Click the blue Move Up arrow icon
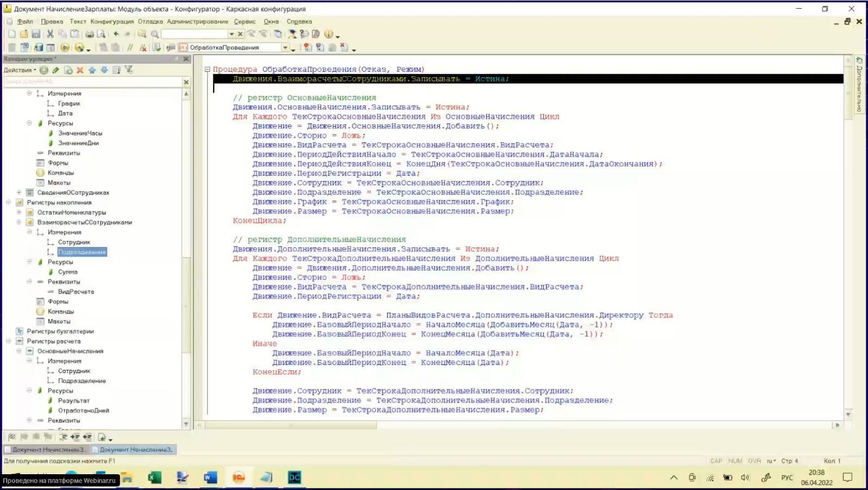This screenshot has width=868, height=490. pyautogui.click(x=92, y=70)
